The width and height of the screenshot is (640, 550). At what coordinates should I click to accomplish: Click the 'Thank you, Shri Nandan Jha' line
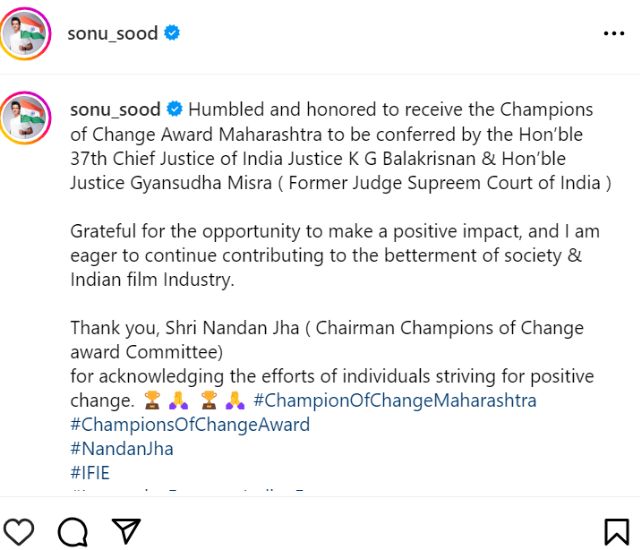tap(327, 328)
